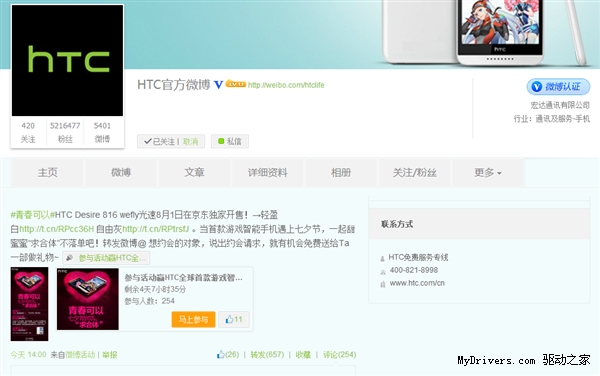
Task: Open the weibo.com/htclife link
Action: [x=286, y=85]
